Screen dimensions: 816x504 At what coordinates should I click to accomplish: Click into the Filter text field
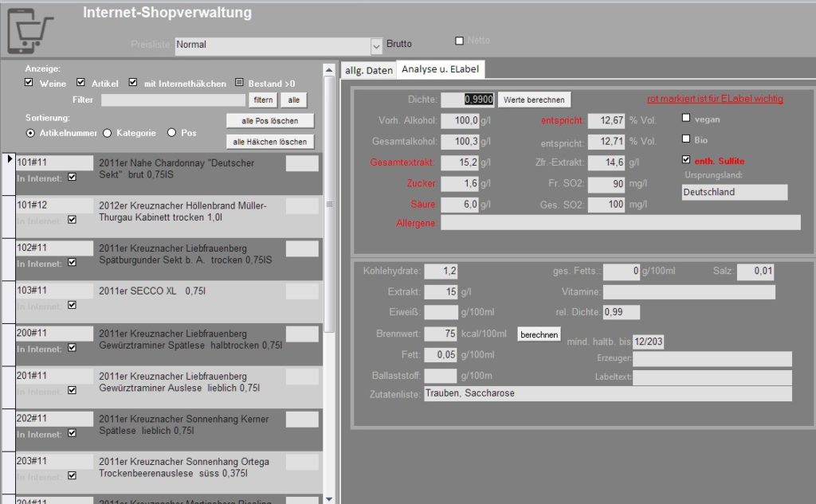(173, 100)
